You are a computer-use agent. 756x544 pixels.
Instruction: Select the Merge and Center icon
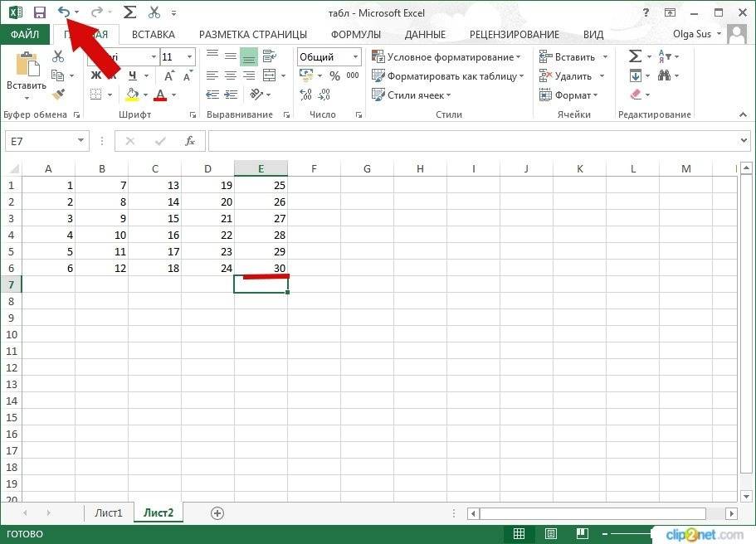[269, 75]
